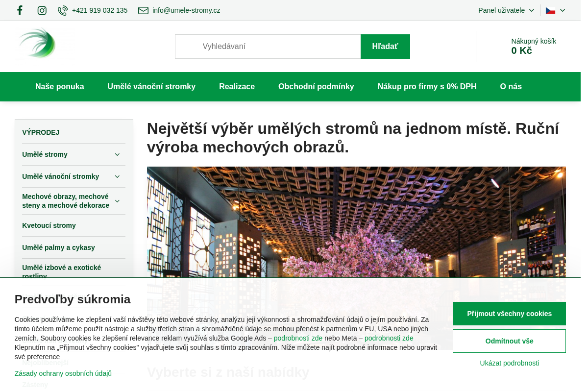Click the green leaf site logo
Viewport: 588px width, 392px height.
click(x=37, y=44)
